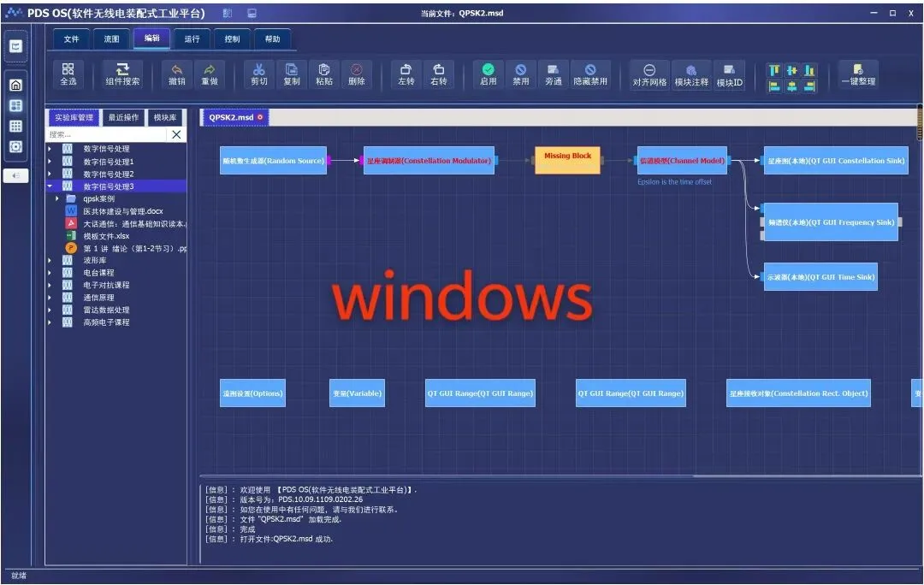Expand the qpsk案例 folder
The width and height of the screenshot is (924, 585).
click(x=57, y=198)
